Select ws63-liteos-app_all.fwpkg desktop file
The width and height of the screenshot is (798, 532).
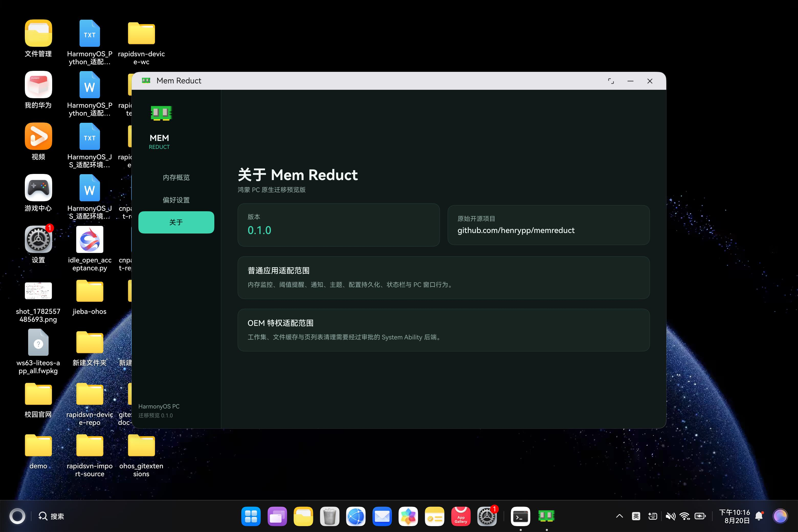(x=38, y=343)
